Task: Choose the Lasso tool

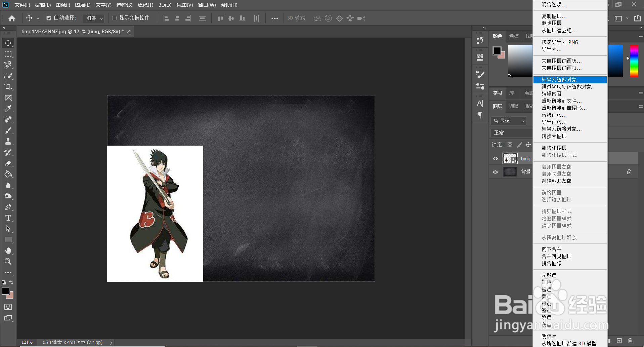Action: [8, 65]
